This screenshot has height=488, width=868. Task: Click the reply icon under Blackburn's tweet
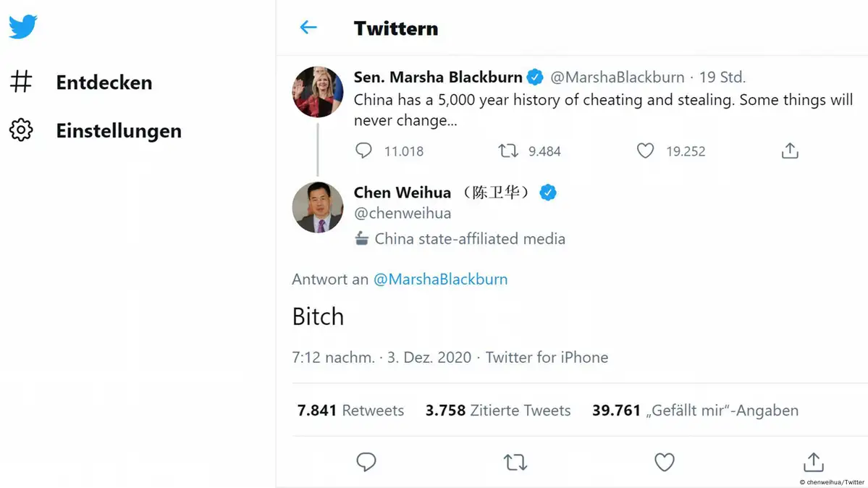click(363, 151)
